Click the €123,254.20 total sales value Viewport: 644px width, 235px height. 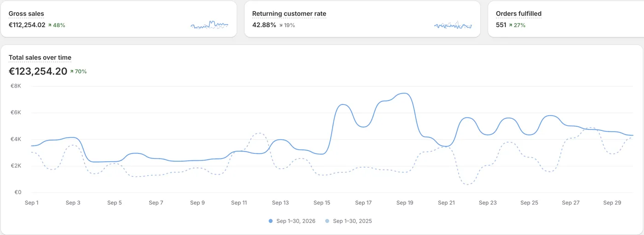[38, 71]
